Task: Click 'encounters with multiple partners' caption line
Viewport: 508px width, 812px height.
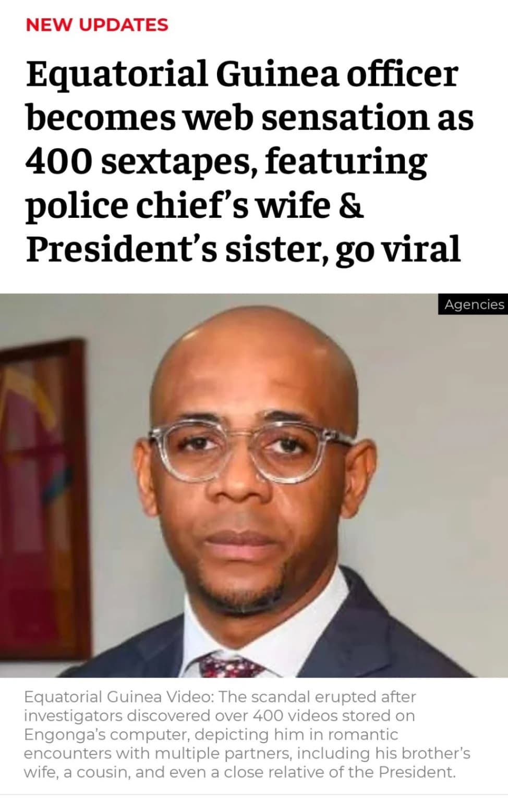Action: 158,754
